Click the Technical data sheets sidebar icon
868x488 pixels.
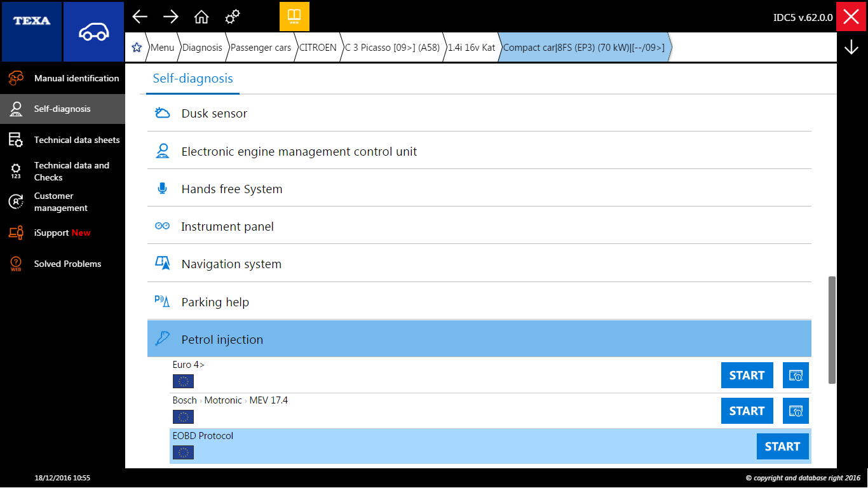point(16,140)
